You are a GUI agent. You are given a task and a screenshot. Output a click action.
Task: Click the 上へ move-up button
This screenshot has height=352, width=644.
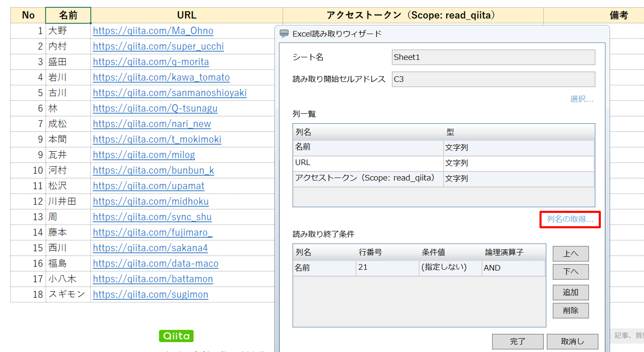(x=571, y=253)
